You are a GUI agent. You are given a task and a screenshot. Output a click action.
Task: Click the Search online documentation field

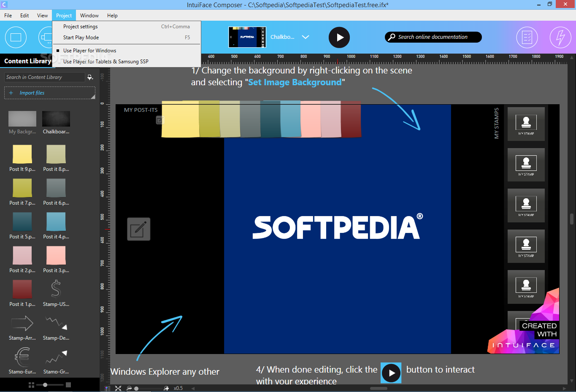433,37
